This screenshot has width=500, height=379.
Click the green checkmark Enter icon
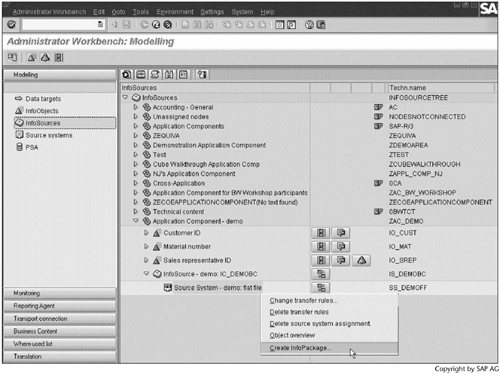click(x=11, y=24)
